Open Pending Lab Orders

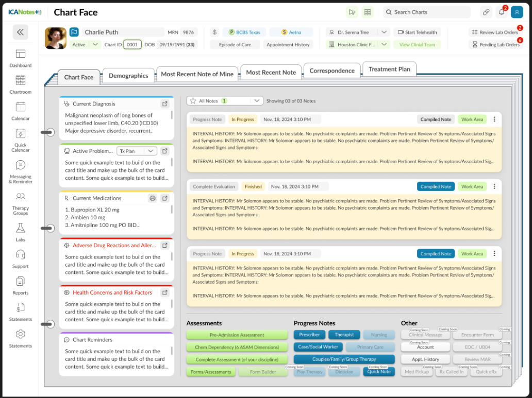(x=495, y=44)
